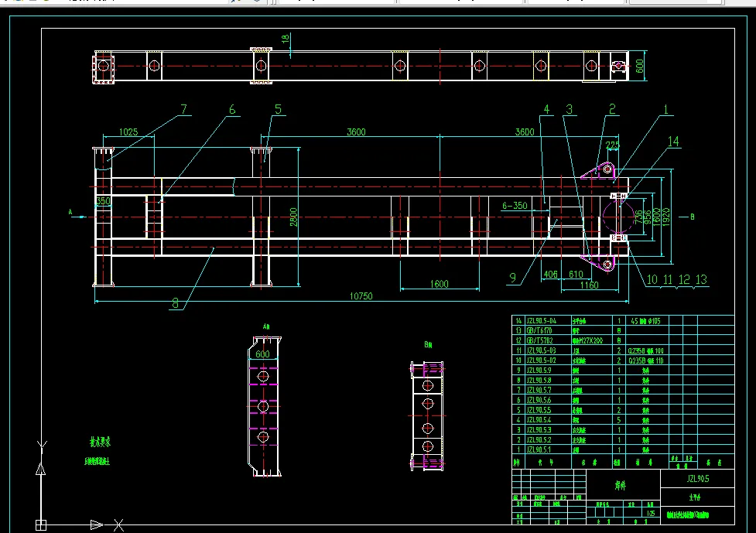This screenshot has height=533, width=756.
Task: Select balloon callout number 8
Action: pyautogui.click(x=176, y=303)
